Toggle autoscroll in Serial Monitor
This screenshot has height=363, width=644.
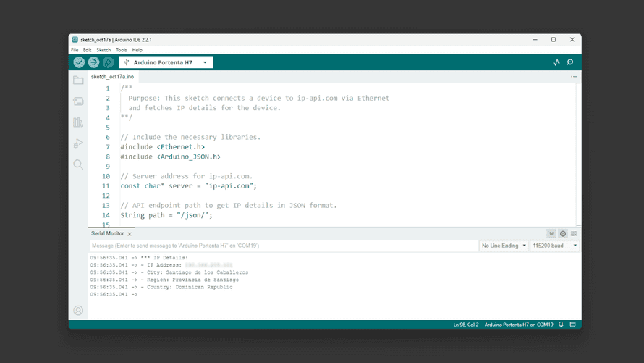(x=551, y=234)
